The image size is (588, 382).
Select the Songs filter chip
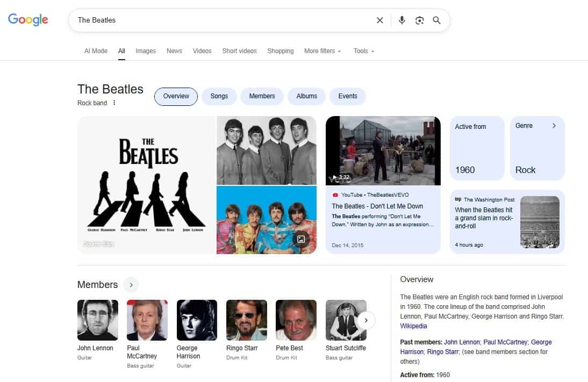click(x=219, y=96)
